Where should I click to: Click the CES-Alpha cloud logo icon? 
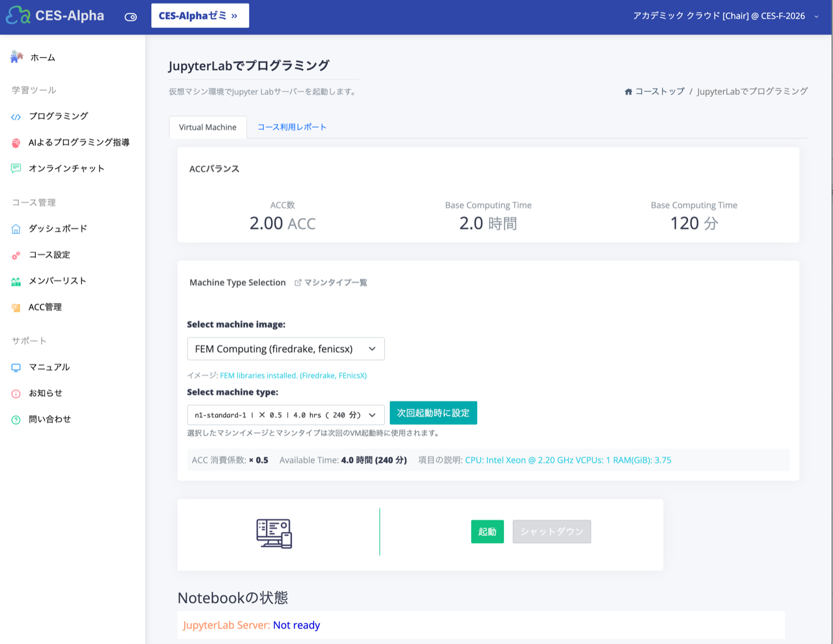click(x=18, y=15)
